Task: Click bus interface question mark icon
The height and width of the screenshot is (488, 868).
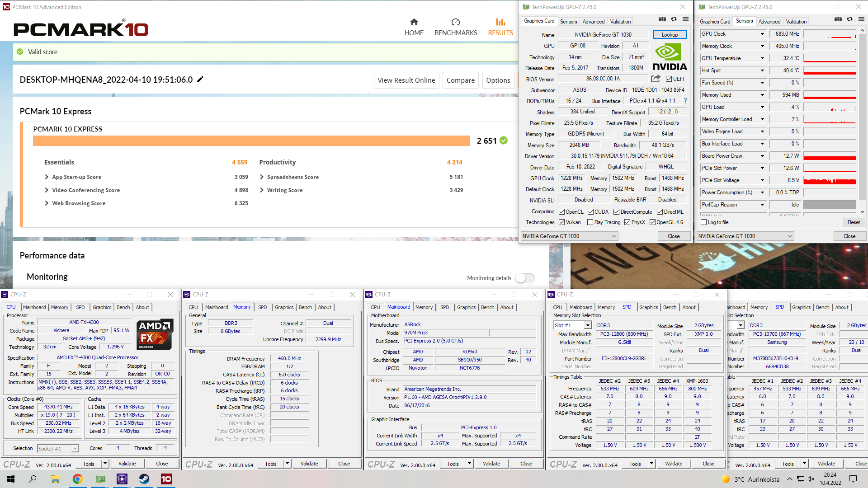Action: [685, 101]
